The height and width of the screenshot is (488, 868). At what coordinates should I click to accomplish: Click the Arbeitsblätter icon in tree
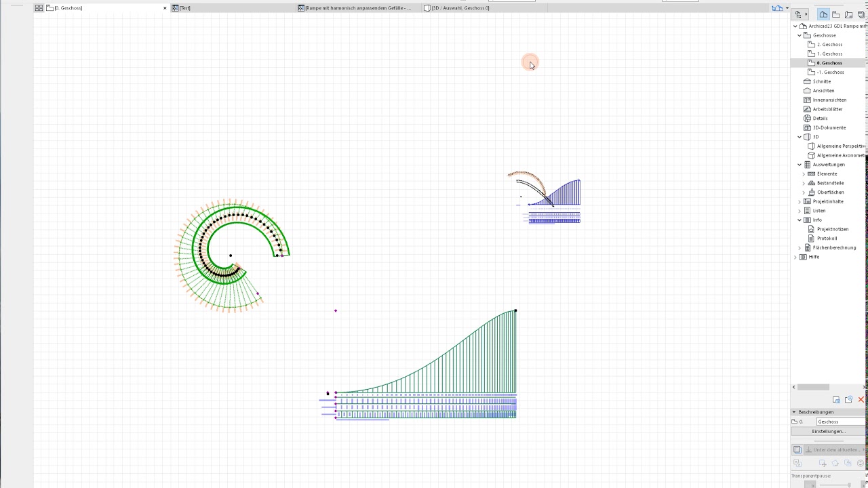pos(807,109)
